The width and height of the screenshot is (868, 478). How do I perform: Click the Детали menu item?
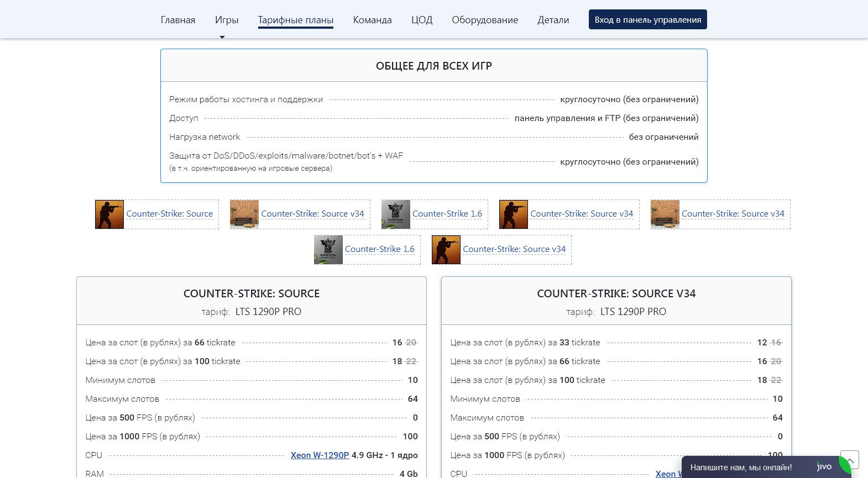(x=553, y=20)
